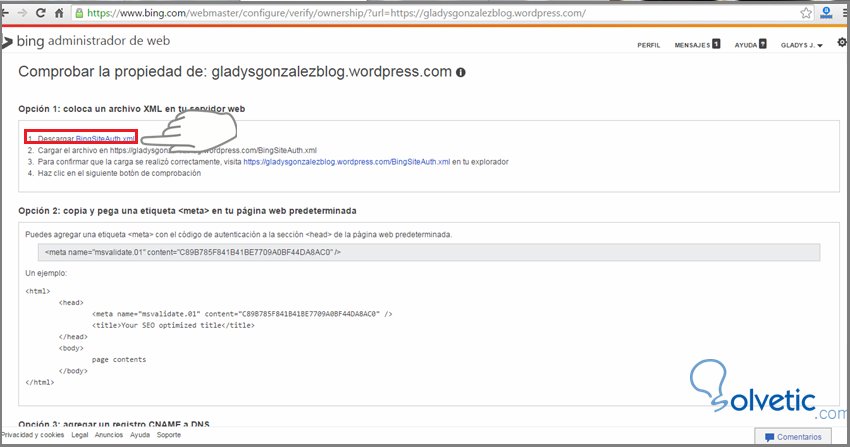
Task: Open the Legal footer link
Action: pos(80,435)
